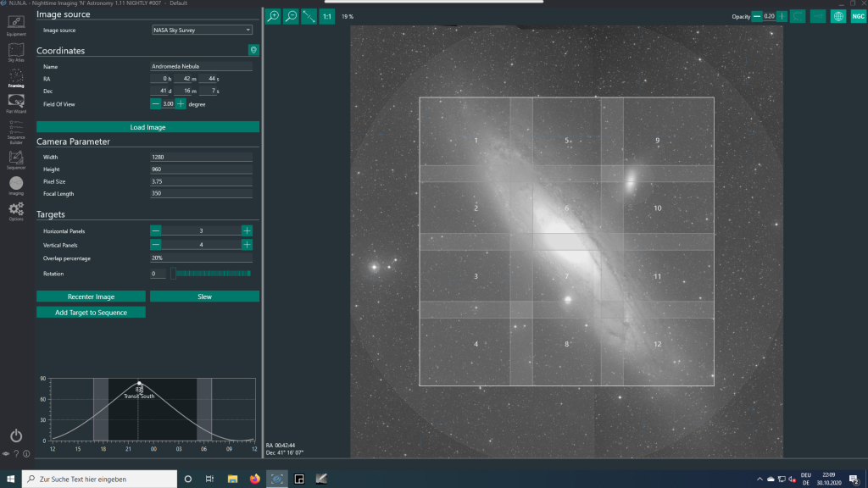Click the Load Image button
The width and height of the screenshot is (868, 488).
(x=147, y=127)
